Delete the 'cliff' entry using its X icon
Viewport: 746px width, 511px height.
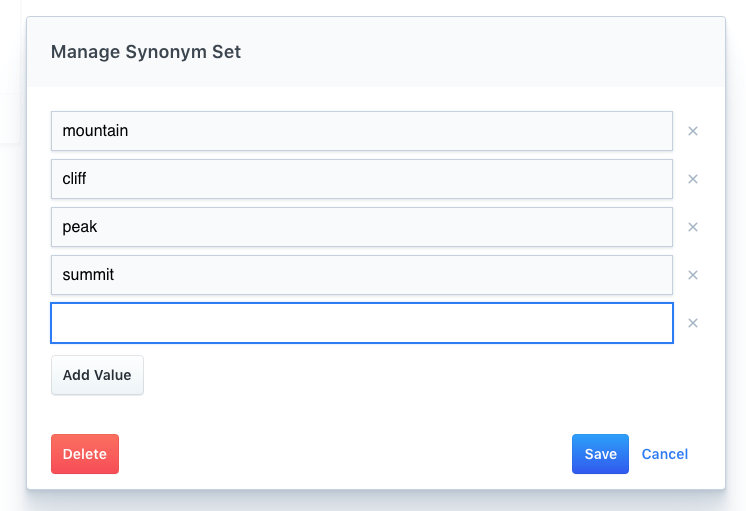click(x=692, y=179)
